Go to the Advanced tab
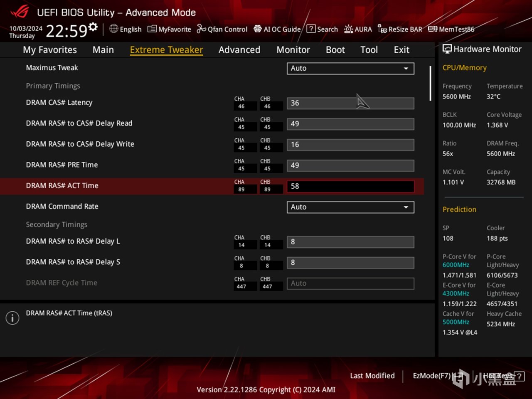Image resolution: width=532 pixels, height=399 pixels. pyautogui.click(x=239, y=50)
